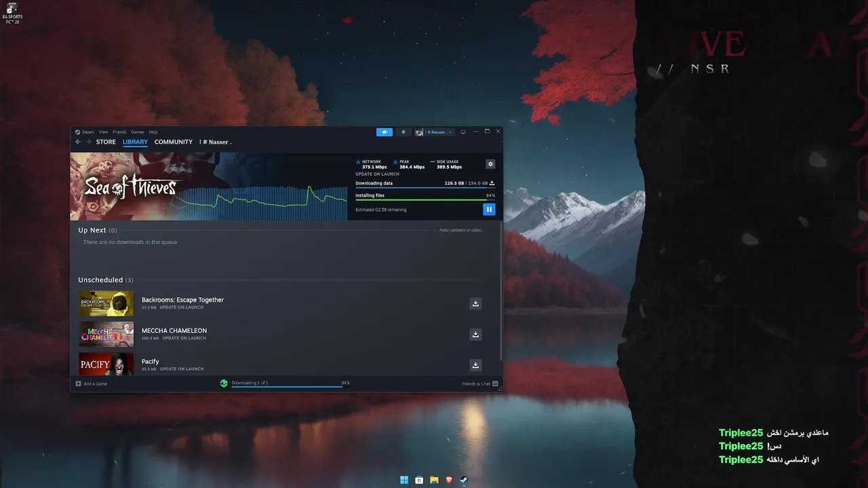Click the Backrooms: Escape Together title
This screenshot has width=868, height=488.
click(x=182, y=300)
